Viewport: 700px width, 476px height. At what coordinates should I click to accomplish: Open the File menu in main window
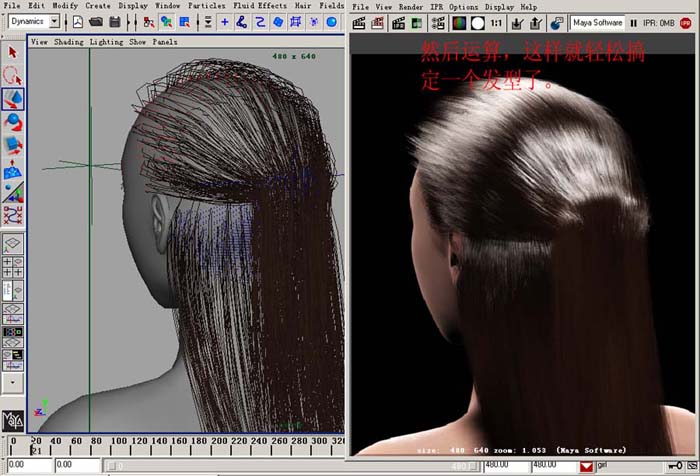tap(12, 5)
